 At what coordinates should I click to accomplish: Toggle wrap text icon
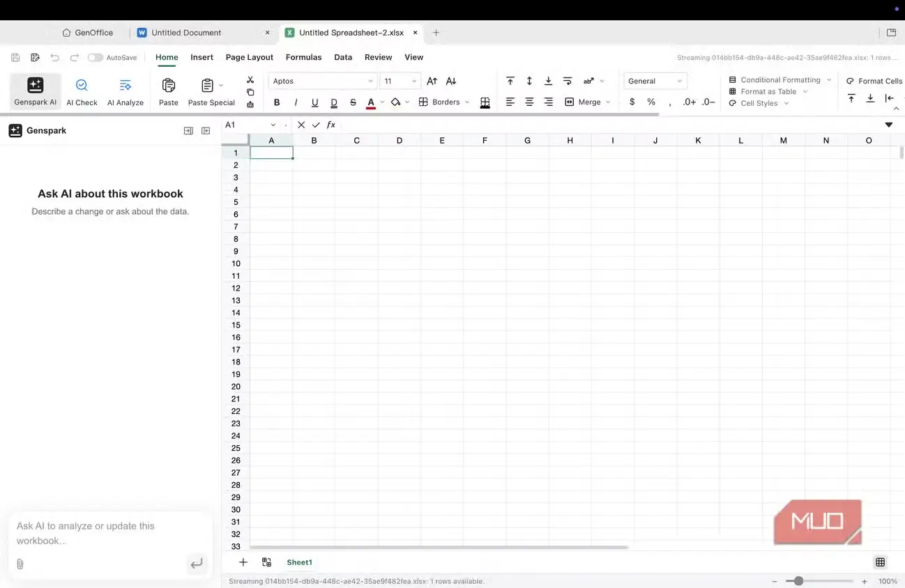pos(568,81)
